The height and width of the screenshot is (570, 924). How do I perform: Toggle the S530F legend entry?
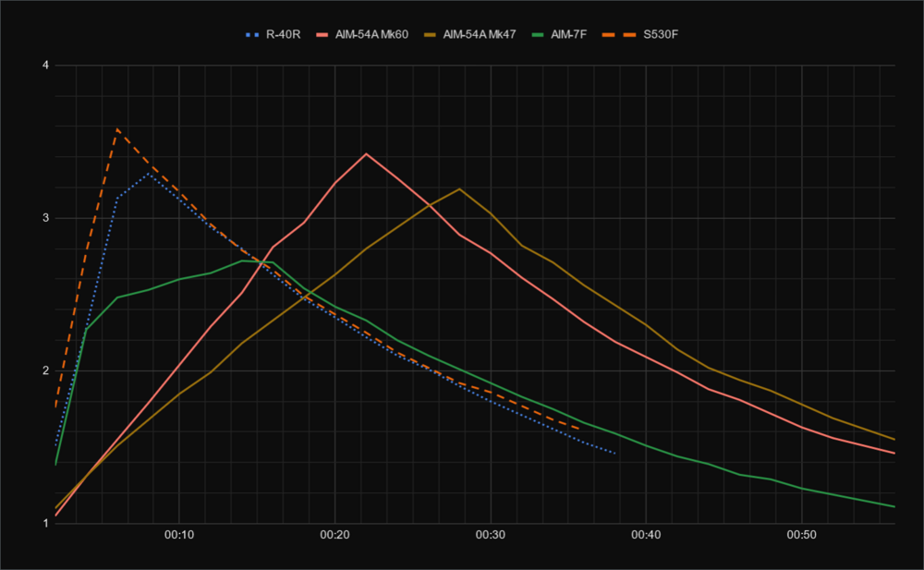pos(640,35)
